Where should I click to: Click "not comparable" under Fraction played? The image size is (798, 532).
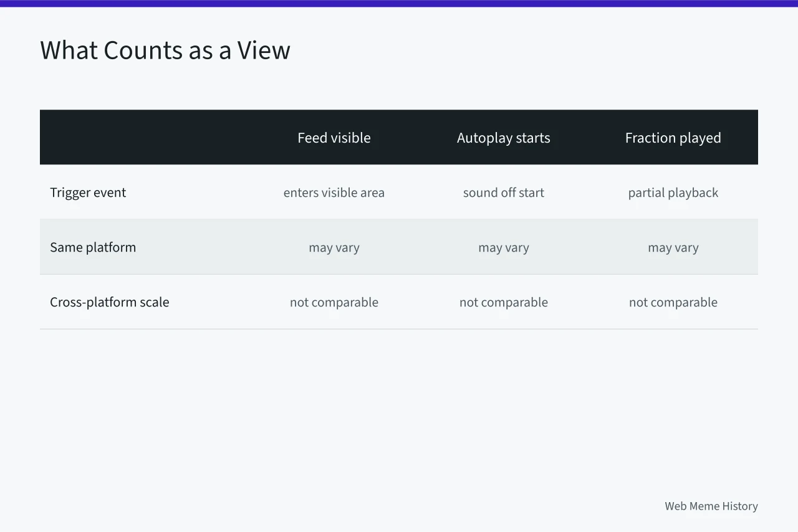(673, 302)
